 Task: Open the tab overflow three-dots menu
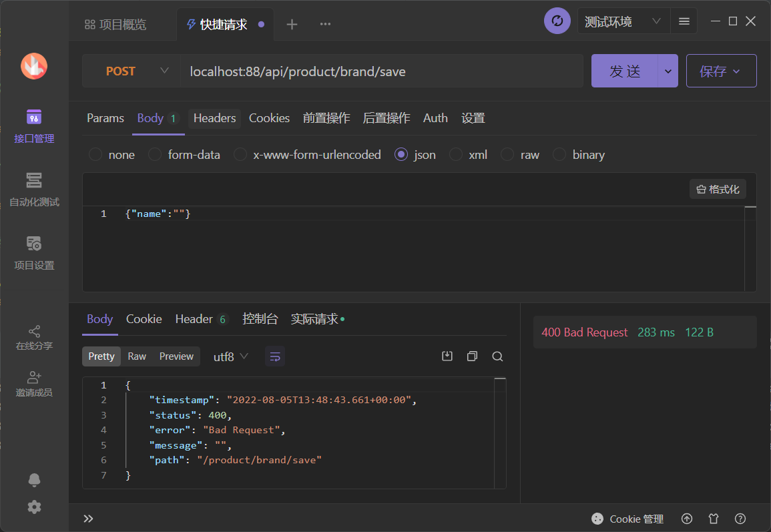(x=325, y=24)
